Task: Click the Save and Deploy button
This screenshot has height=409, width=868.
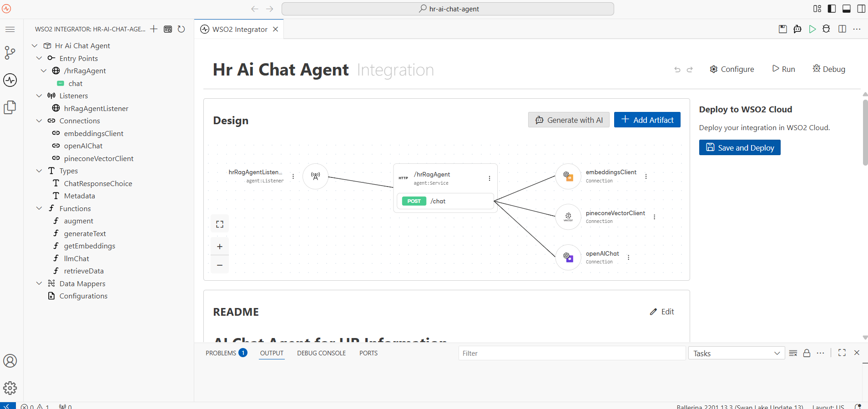Action: tap(740, 147)
